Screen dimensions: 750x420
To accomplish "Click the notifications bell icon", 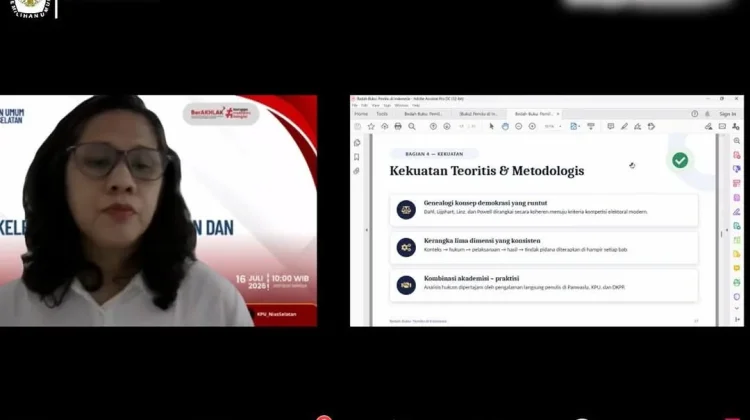I will 707,114.
